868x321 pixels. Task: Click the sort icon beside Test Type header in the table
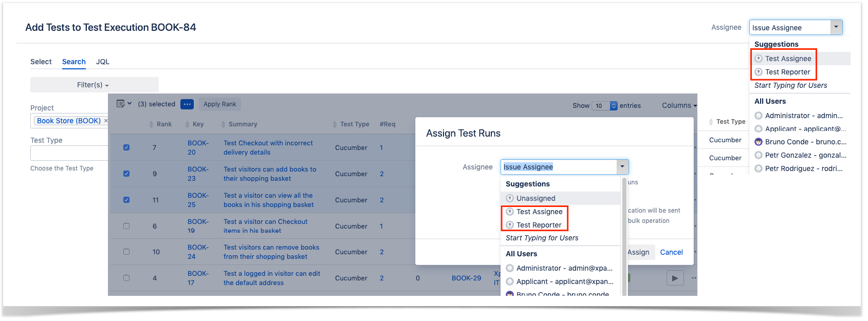click(x=335, y=124)
